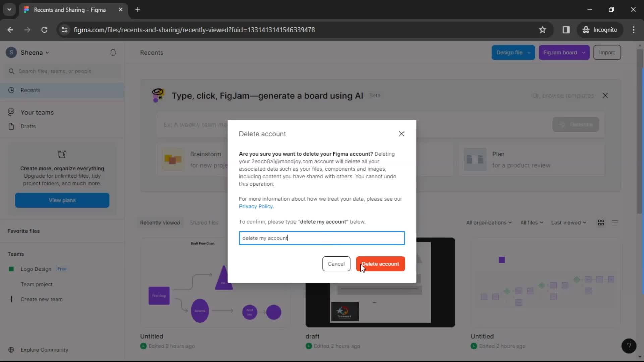Image resolution: width=644 pixels, height=362 pixels.
Task: Click the Delete account button
Action: coord(381,264)
